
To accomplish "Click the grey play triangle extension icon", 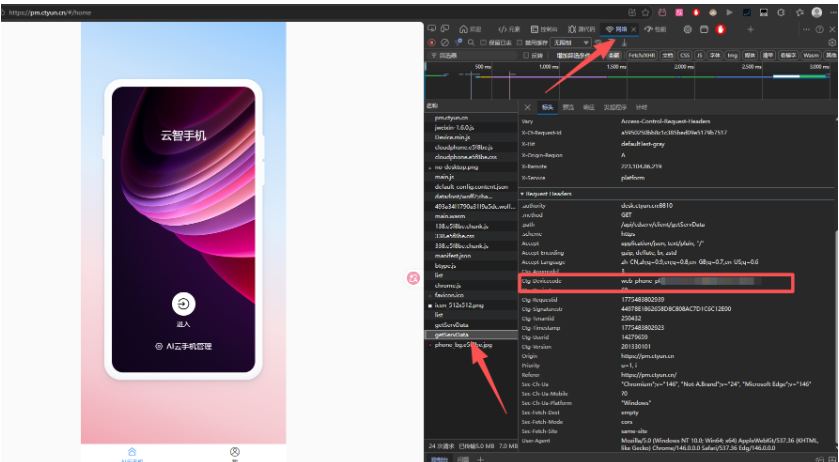I will 729,12.
